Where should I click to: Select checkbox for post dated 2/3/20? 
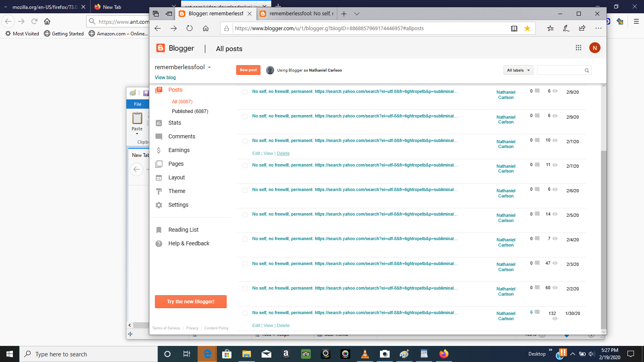click(245, 264)
